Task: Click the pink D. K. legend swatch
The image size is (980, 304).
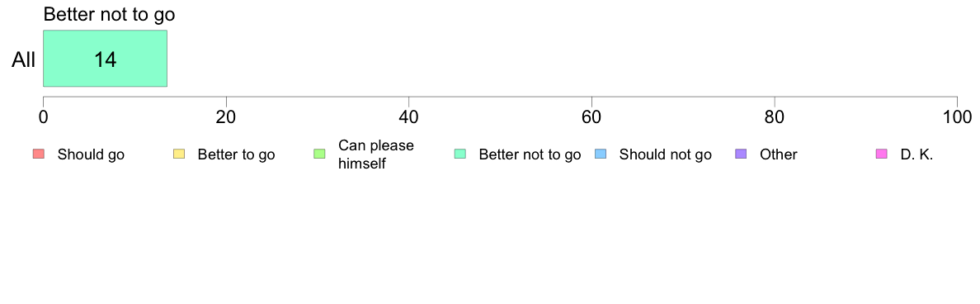Action: pos(882,154)
